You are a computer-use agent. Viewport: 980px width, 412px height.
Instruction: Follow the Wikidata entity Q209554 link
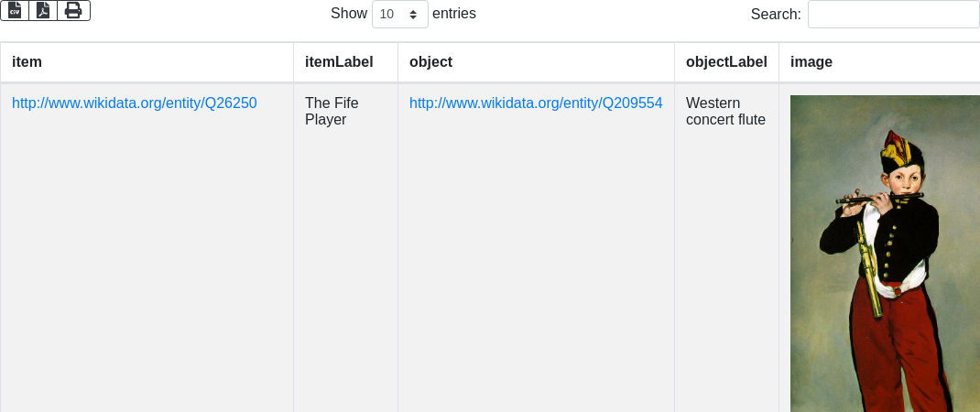click(536, 103)
